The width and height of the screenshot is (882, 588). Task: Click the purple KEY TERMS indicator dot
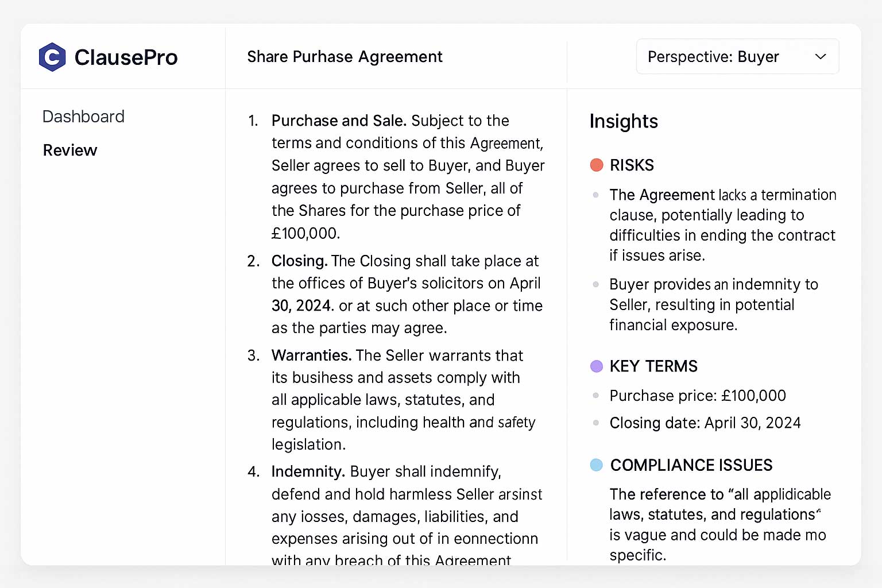point(597,366)
